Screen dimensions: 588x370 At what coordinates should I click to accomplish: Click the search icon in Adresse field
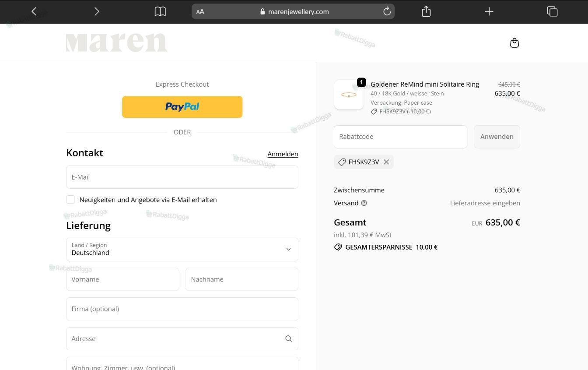288,338
